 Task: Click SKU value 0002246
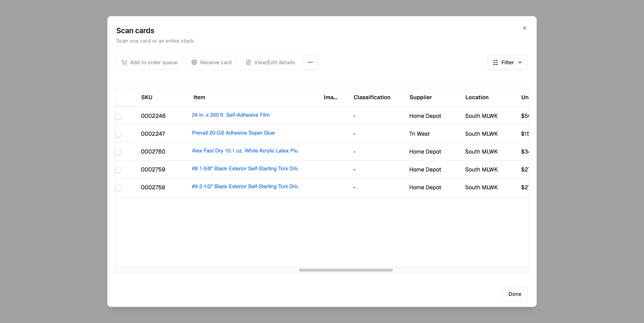(153, 116)
